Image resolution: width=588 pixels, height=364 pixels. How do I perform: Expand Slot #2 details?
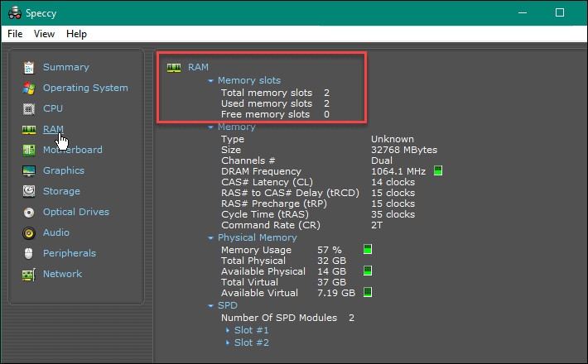pos(227,342)
